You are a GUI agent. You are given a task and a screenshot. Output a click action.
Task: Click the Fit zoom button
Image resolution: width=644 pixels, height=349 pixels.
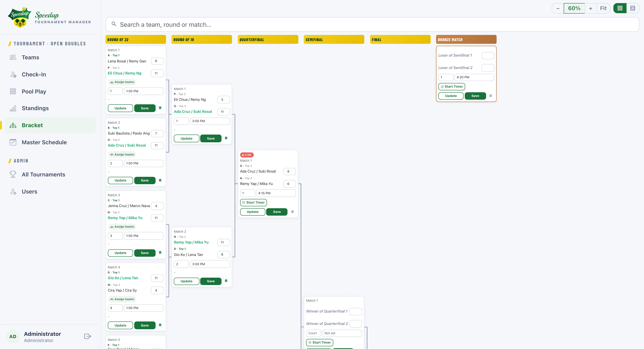tap(603, 8)
